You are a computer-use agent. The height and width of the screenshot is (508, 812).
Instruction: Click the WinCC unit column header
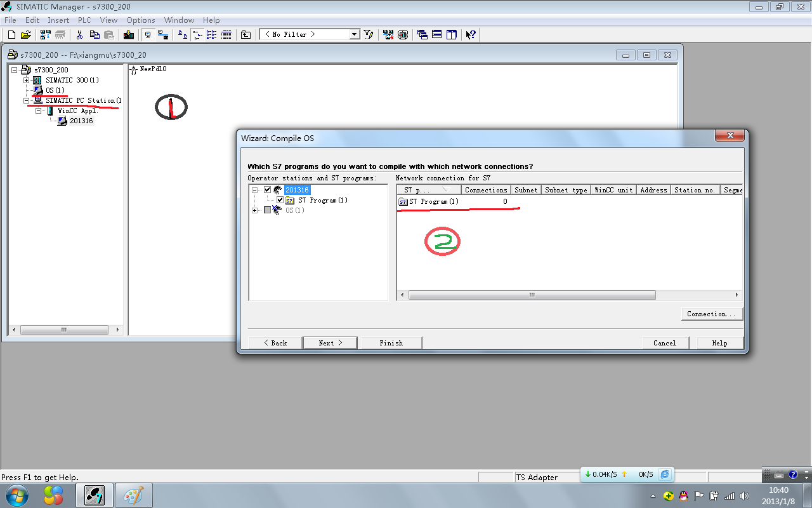coord(613,190)
